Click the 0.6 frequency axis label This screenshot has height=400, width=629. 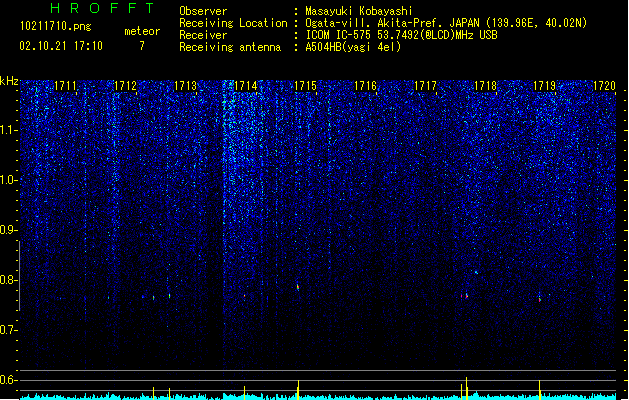(x=9, y=380)
